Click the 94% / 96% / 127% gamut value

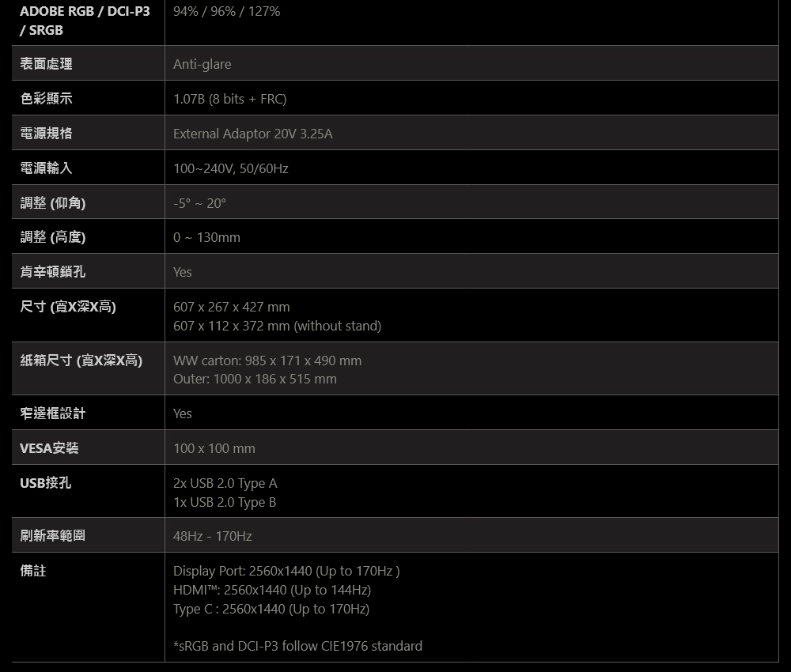pyautogui.click(x=226, y=11)
